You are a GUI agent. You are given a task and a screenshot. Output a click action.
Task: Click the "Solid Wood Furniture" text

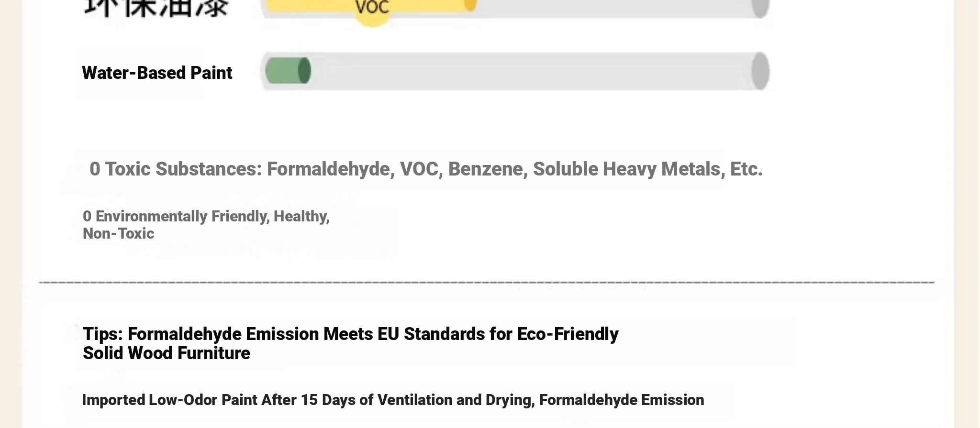coord(167,353)
